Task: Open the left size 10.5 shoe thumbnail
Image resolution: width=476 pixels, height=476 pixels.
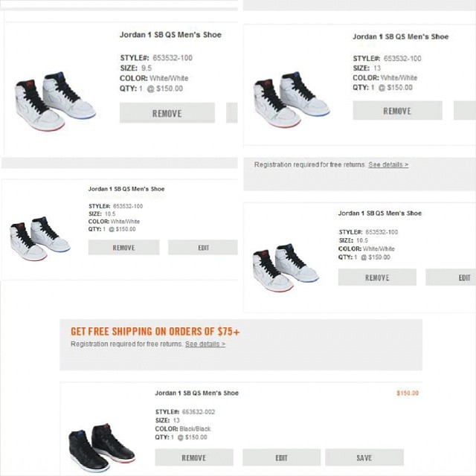Action: coord(39,238)
